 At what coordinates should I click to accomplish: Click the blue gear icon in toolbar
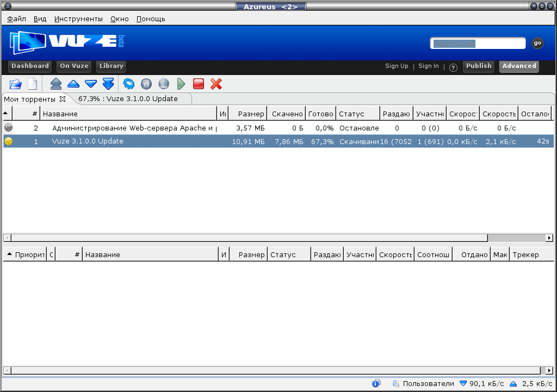128,84
